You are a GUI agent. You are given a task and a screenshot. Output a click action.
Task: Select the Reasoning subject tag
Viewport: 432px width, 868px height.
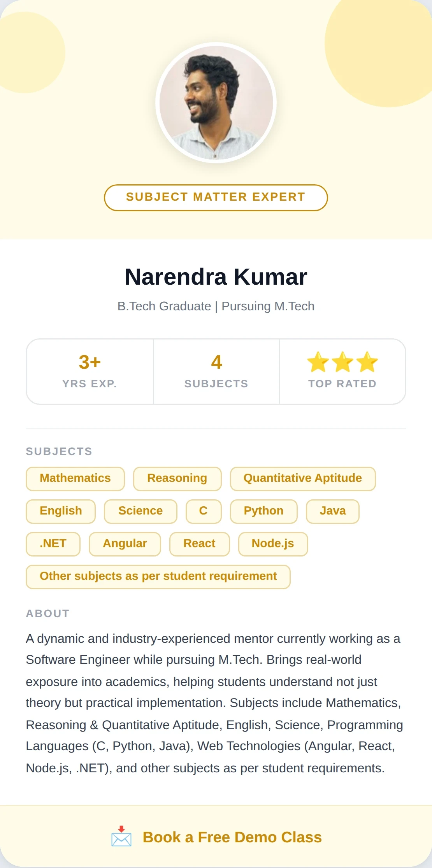click(x=177, y=478)
